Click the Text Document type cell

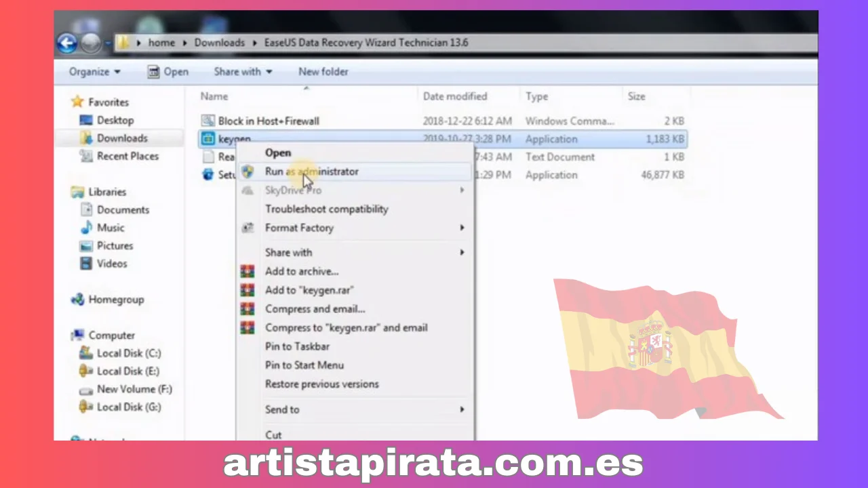pyautogui.click(x=560, y=157)
